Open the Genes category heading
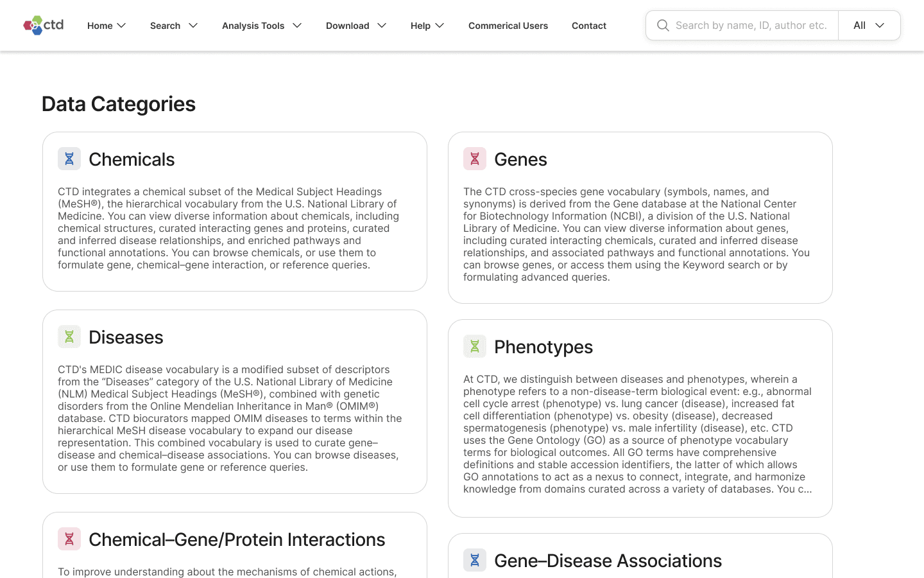Viewport: 924px width, 578px height. (520, 159)
